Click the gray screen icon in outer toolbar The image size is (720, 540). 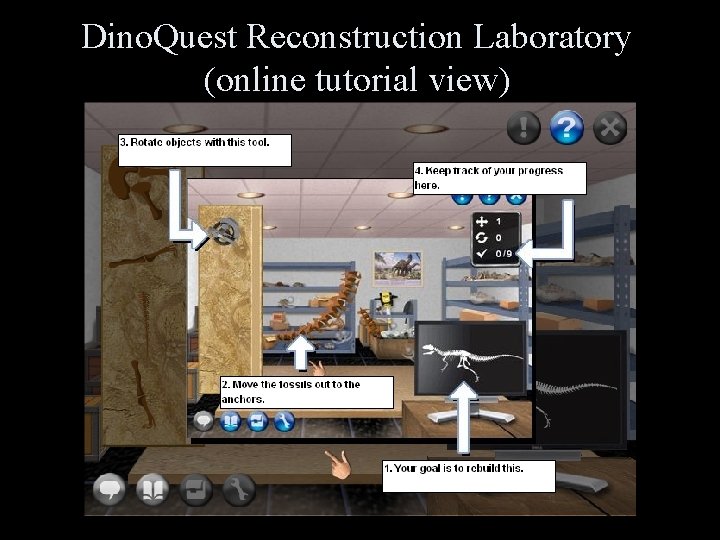pos(196,489)
